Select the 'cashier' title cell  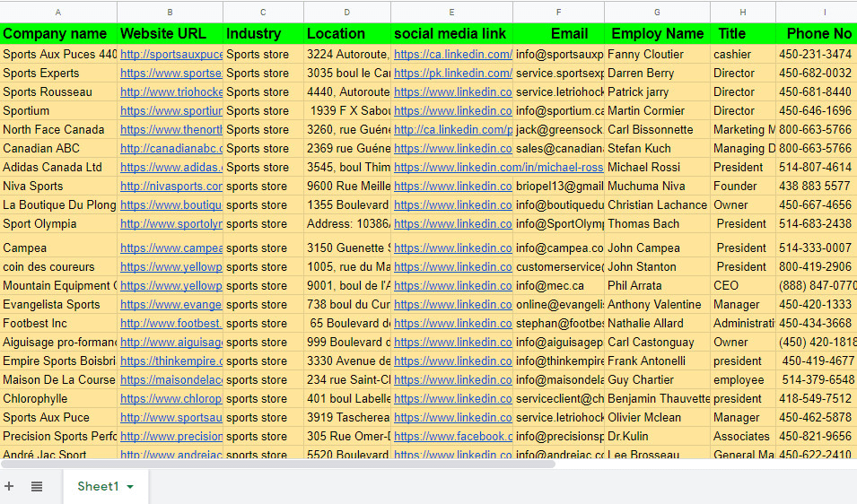[x=743, y=55]
